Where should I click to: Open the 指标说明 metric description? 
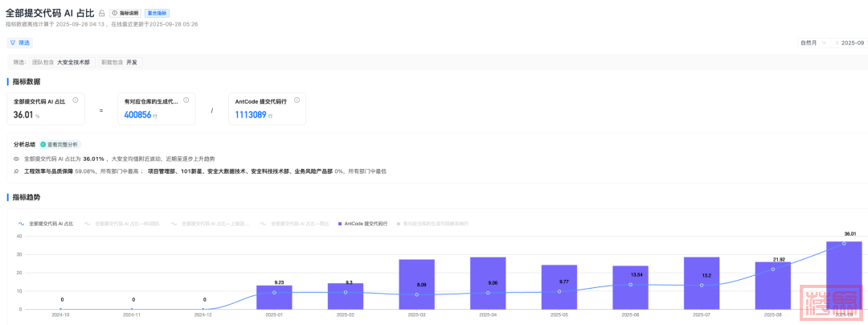tap(125, 14)
